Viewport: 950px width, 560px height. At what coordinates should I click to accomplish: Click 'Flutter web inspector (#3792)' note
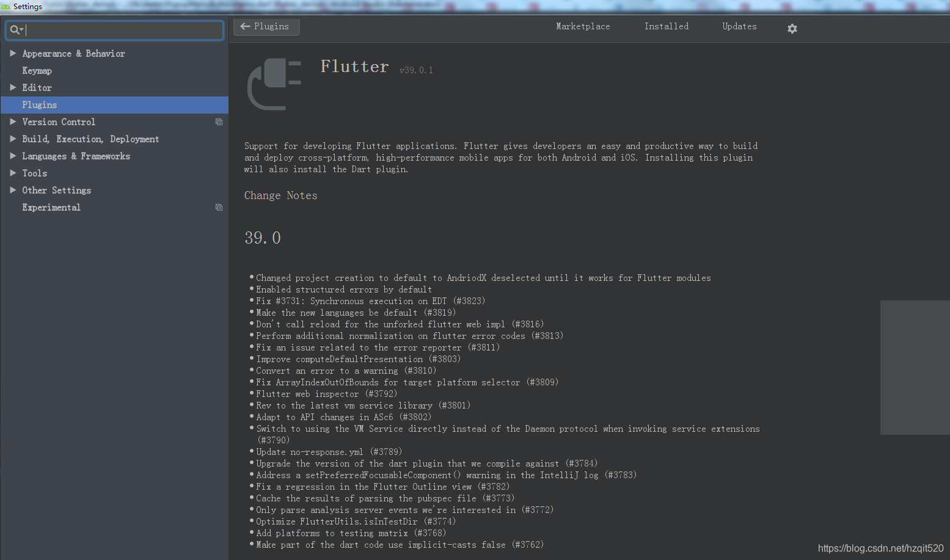[326, 394]
